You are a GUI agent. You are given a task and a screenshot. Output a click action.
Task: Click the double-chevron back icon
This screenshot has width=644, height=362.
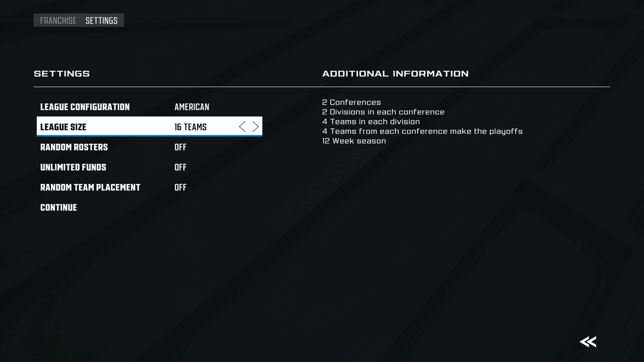(x=588, y=342)
